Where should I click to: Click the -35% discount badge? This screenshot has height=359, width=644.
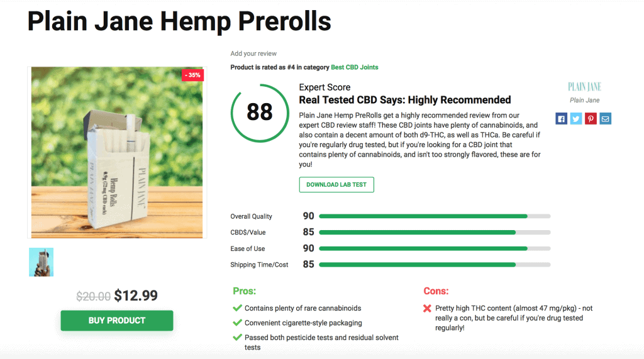[192, 75]
